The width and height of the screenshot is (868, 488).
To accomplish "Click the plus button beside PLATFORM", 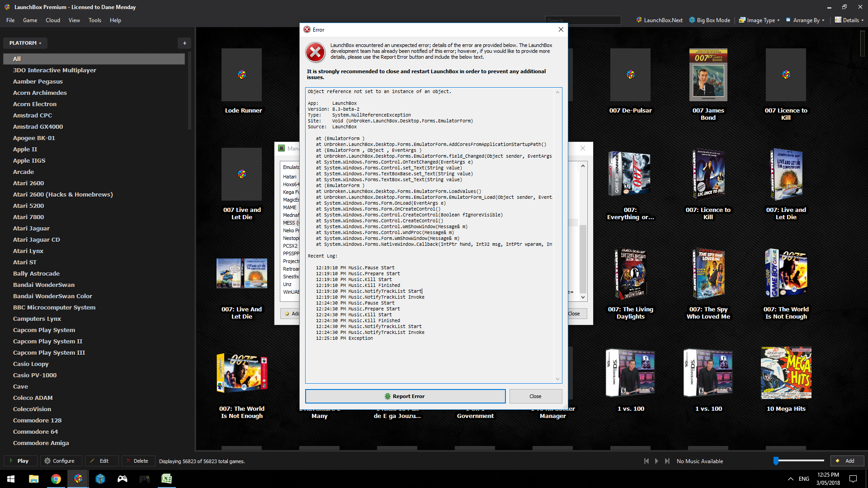I will 184,43.
